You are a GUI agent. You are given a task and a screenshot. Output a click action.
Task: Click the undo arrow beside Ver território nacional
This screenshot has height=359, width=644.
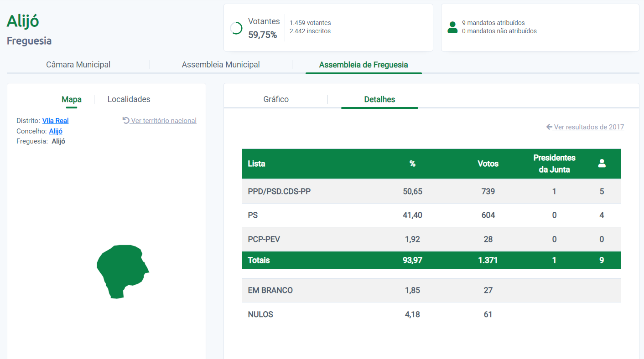click(126, 121)
